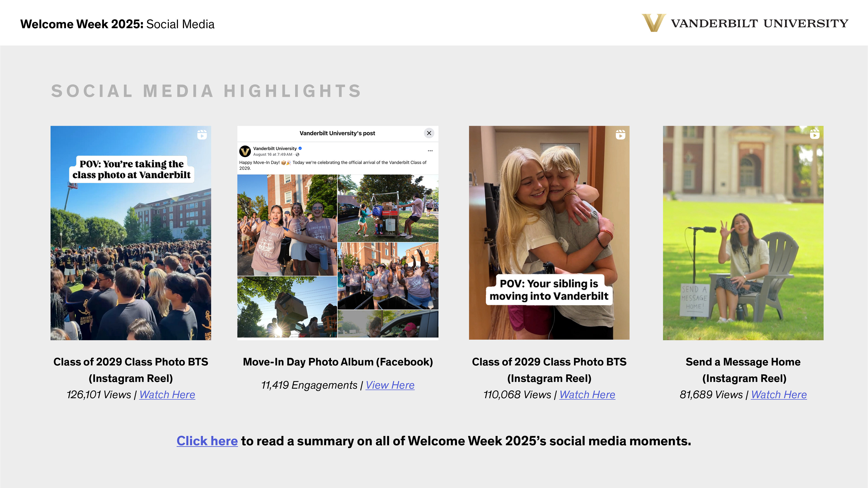Click the Vanderbilt V logo in header
The image size is (868, 488).
tap(653, 23)
